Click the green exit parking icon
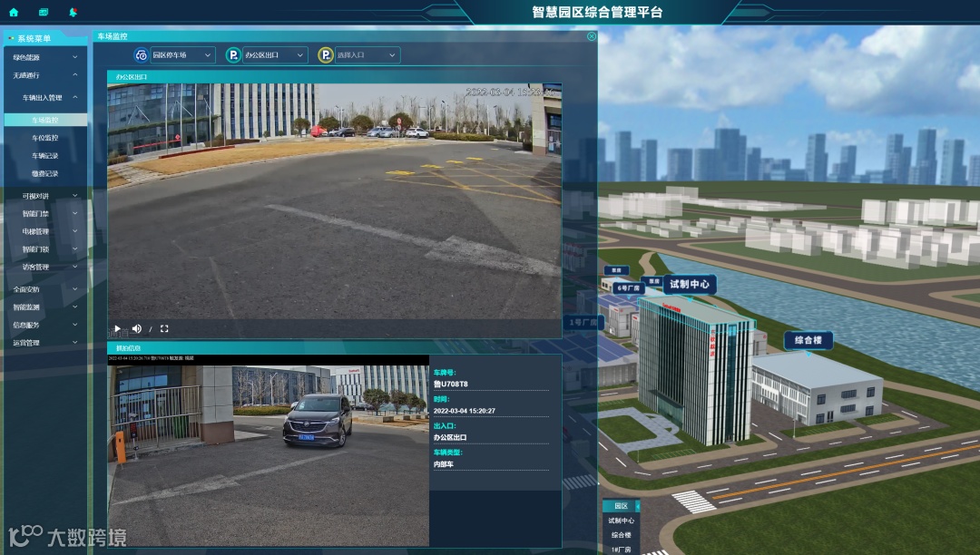The height and width of the screenshot is (555, 980). pyautogui.click(x=233, y=55)
